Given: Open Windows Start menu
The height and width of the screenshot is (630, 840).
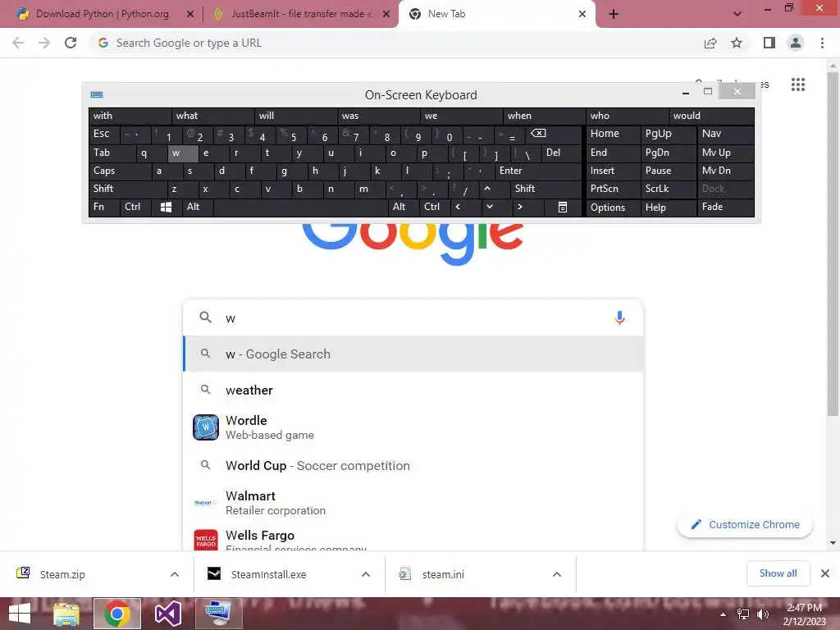Looking at the screenshot, I should [x=20, y=614].
